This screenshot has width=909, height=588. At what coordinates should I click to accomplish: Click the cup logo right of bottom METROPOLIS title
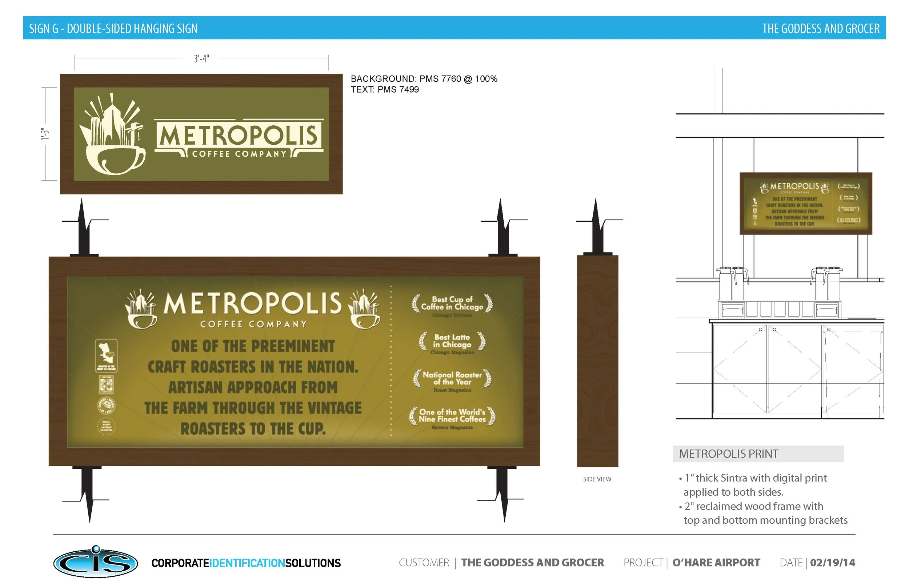pos(365,309)
